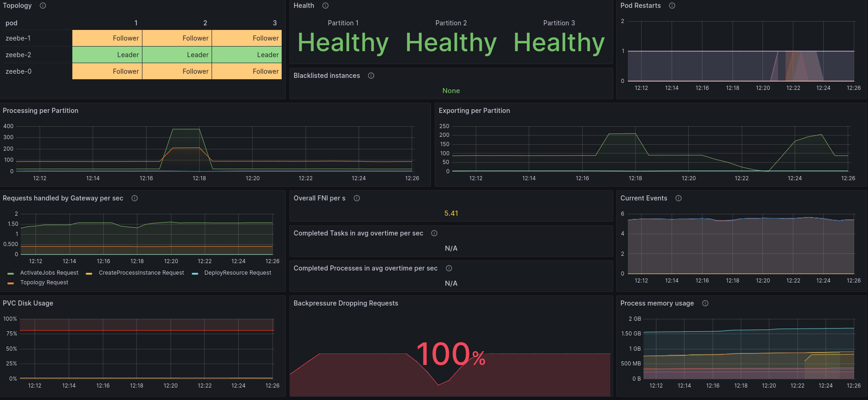Toggle Topology Request legend series

click(x=44, y=282)
